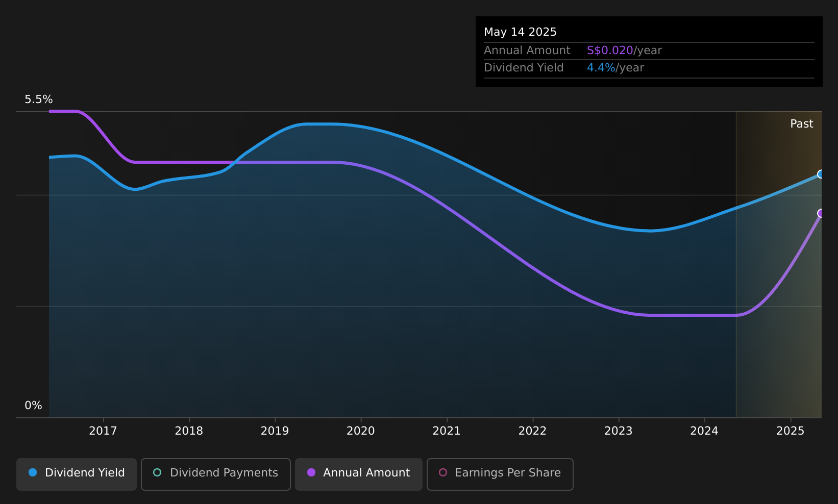Click the Annual Amount tooltip row label
838x504 pixels.
[x=527, y=51]
